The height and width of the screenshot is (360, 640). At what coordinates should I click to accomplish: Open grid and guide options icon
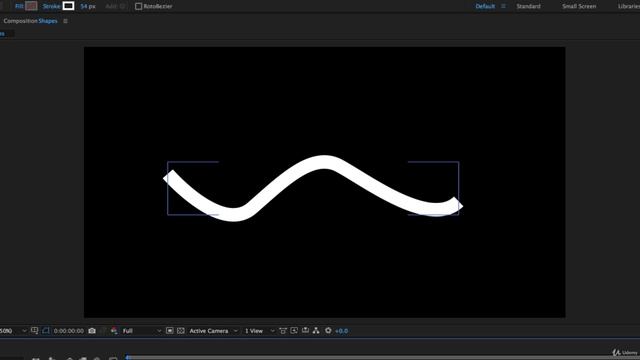point(34,331)
